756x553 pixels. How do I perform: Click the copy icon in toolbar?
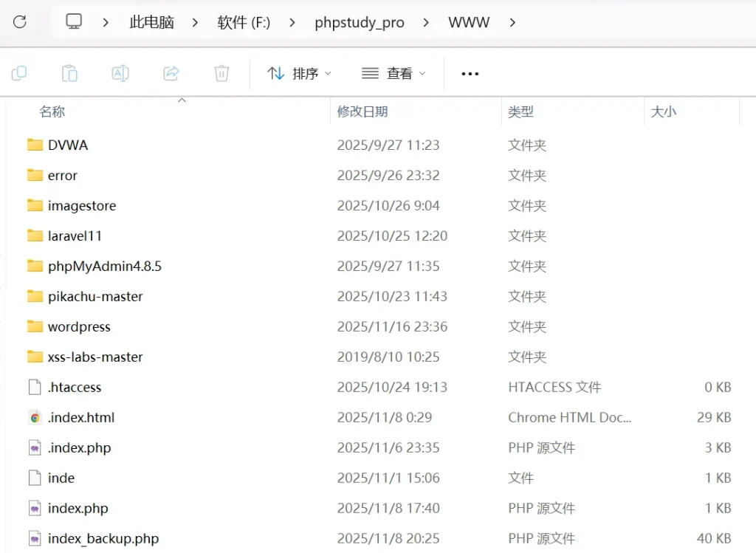coord(19,73)
